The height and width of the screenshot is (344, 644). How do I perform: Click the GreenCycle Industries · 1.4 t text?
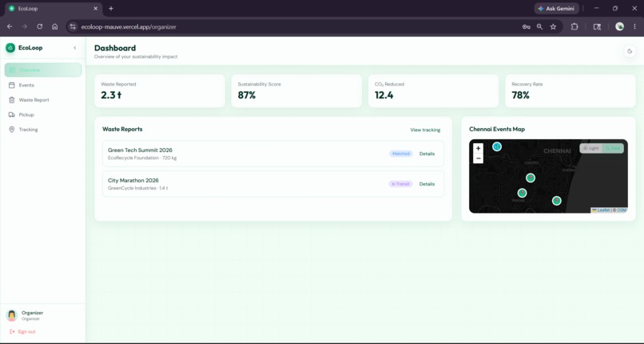137,188
